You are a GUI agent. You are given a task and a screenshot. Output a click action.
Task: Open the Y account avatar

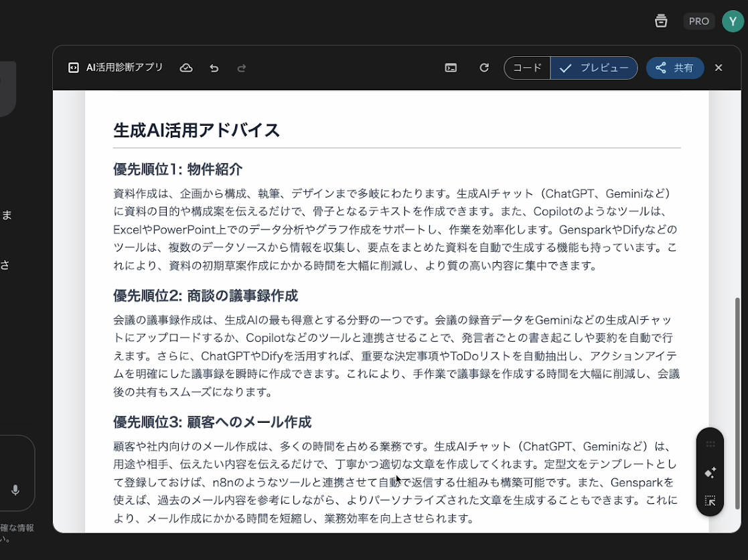tap(733, 21)
